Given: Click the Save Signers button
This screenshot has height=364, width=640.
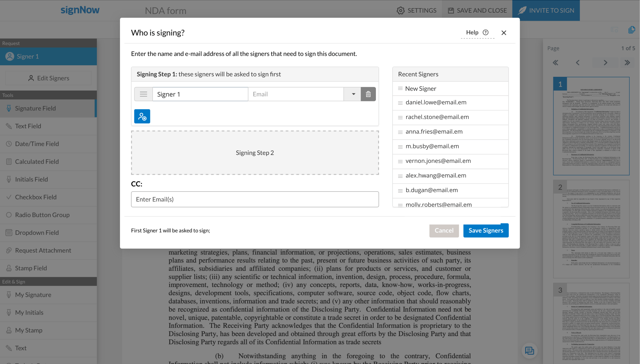Looking at the screenshot, I should point(485,230).
